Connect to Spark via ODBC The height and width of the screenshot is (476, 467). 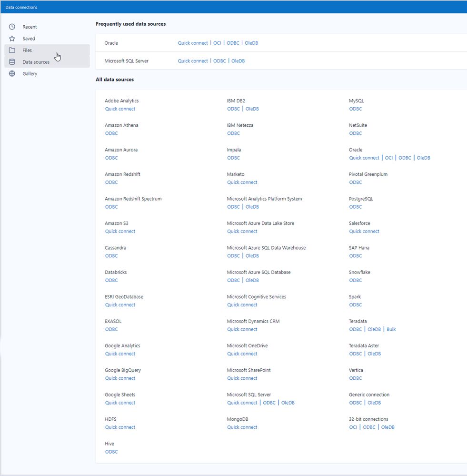pos(356,305)
